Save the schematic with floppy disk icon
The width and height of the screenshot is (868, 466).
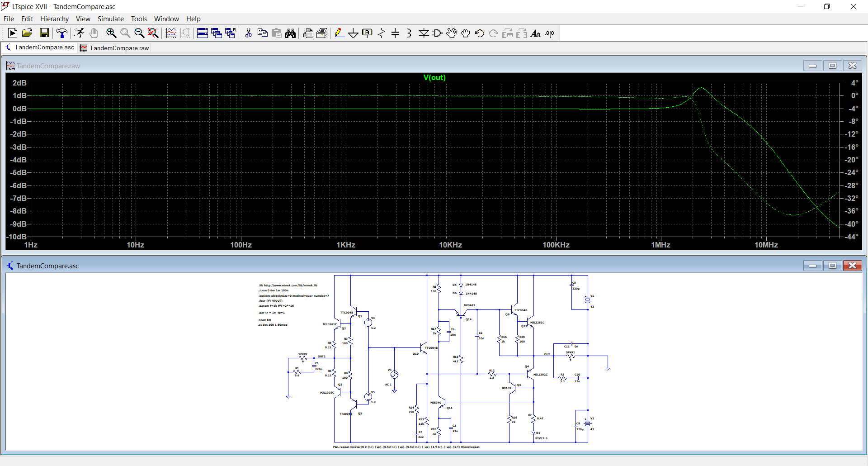click(x=44, y=33)
